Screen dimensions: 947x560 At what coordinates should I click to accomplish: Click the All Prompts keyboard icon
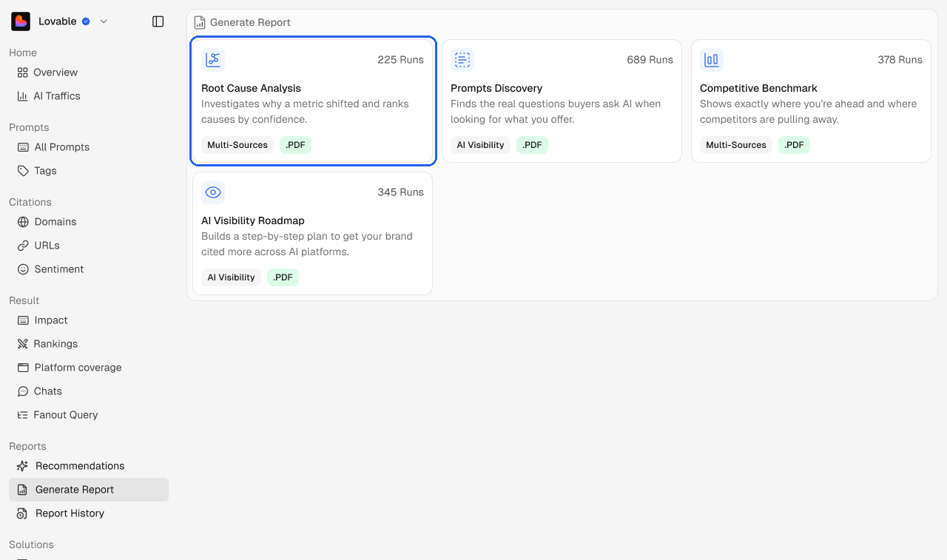click(x=23, y=147)
